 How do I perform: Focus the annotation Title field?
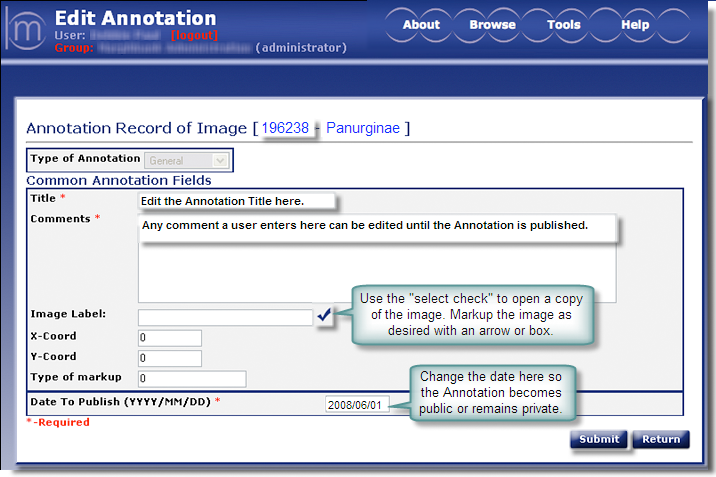click(x=236, y=201)
